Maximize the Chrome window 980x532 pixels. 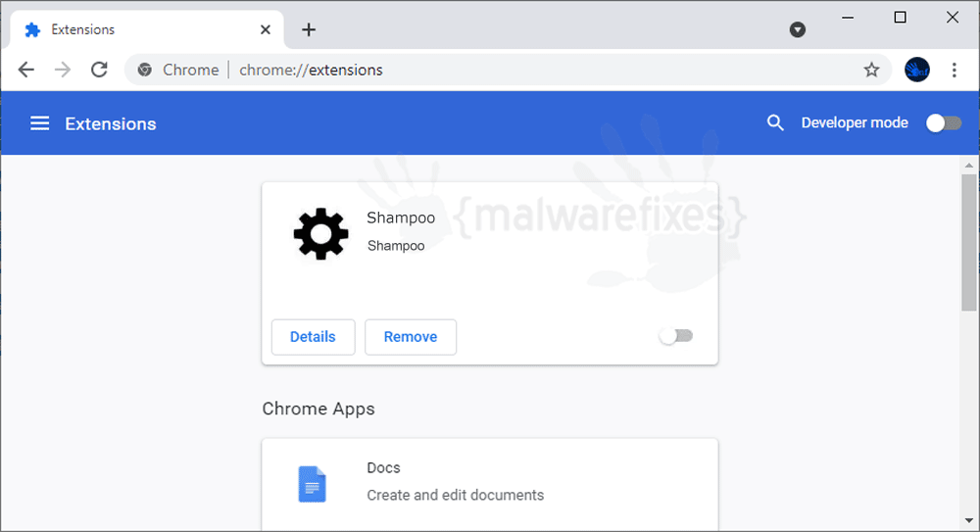pyautogui.click(x=900, y=18)
